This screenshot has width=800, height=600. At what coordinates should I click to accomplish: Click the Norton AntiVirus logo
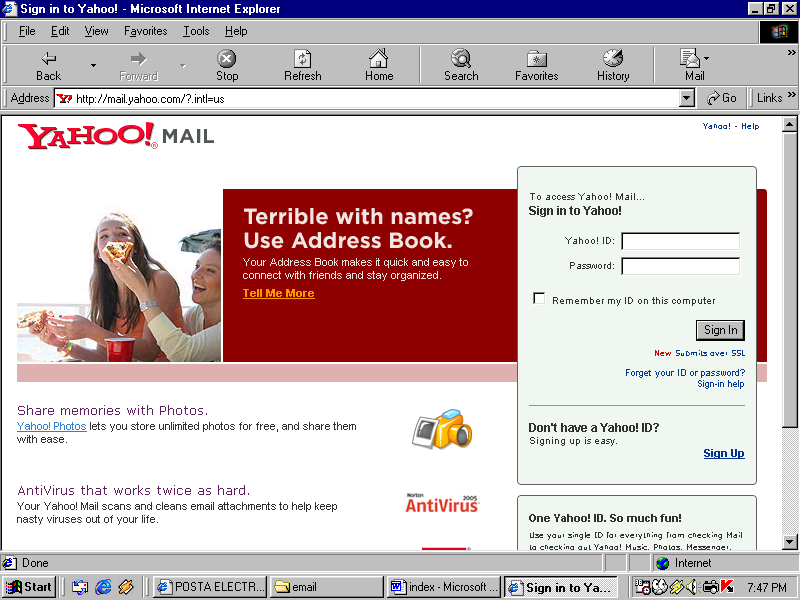click(442, 503)
